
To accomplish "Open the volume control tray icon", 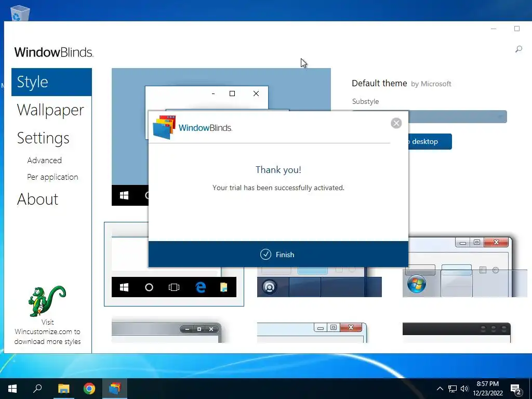I will (464, 389).
